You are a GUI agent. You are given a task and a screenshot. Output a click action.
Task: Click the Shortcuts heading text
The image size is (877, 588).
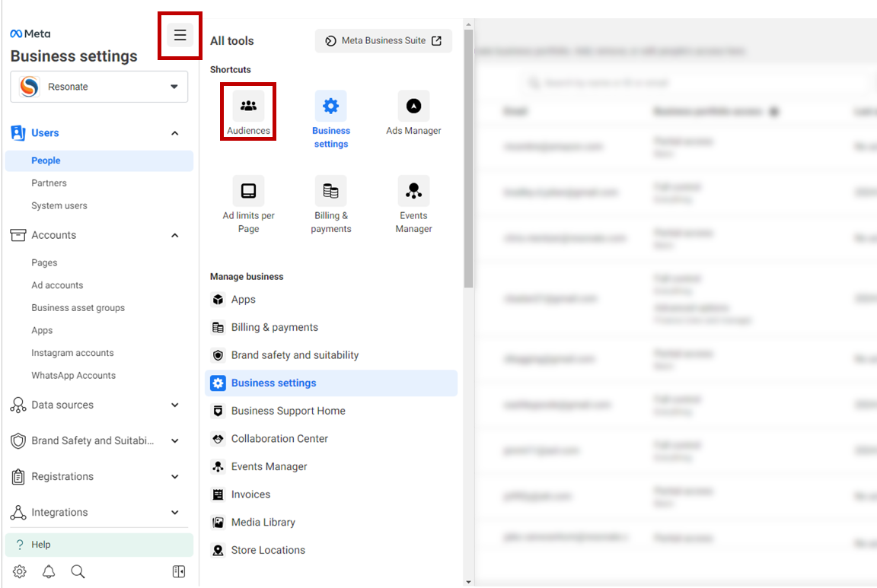(231, 70)
